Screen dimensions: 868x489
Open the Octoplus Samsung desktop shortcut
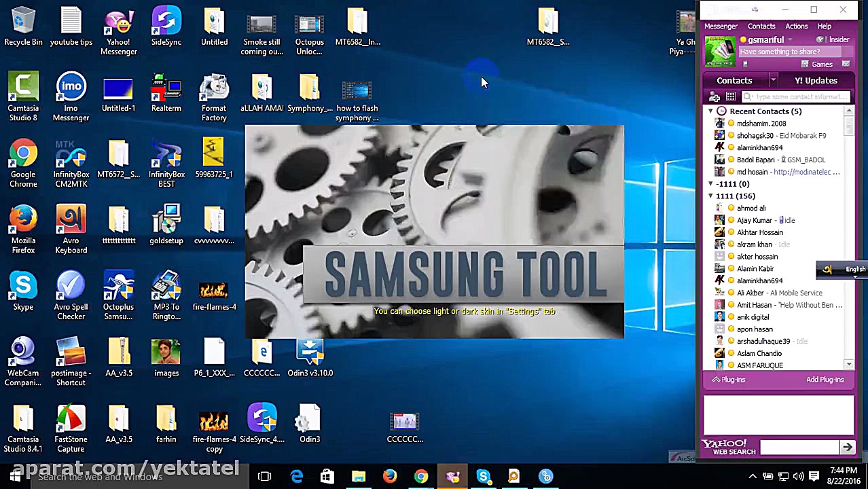pos(119,297)
